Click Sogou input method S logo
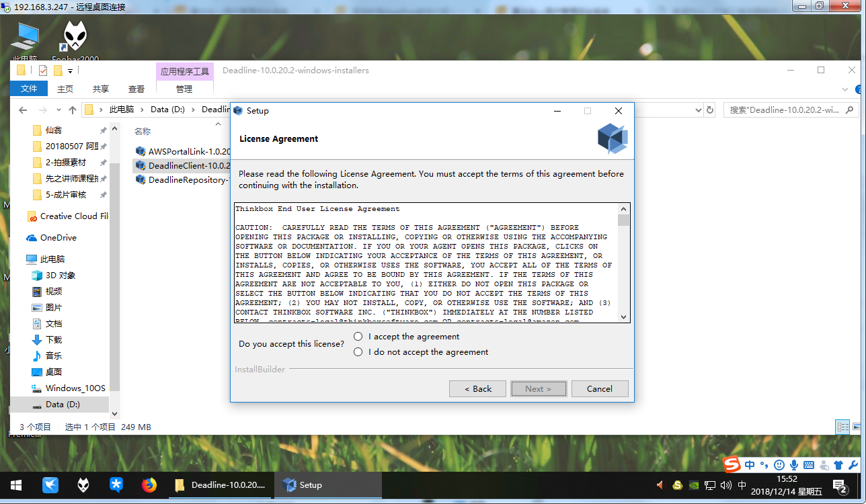Screen dimensions: 866x504 coord(732,465)
